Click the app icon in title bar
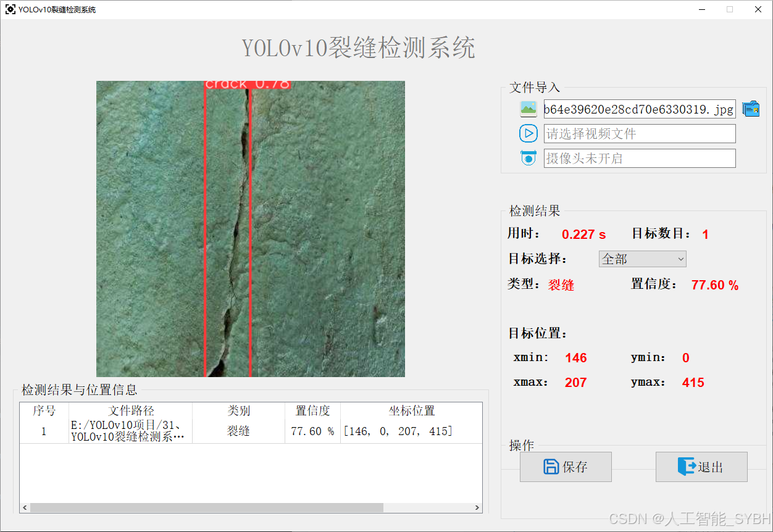773x532 pixels. 10,10
